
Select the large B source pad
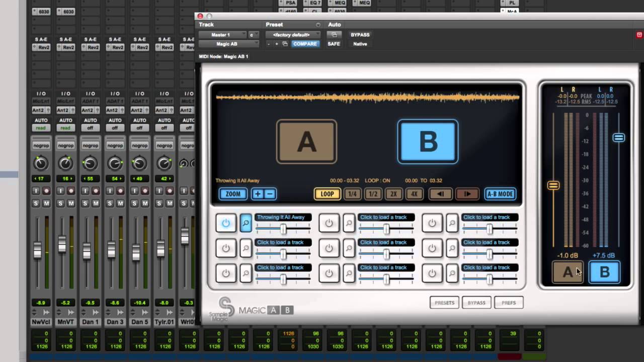428,142
